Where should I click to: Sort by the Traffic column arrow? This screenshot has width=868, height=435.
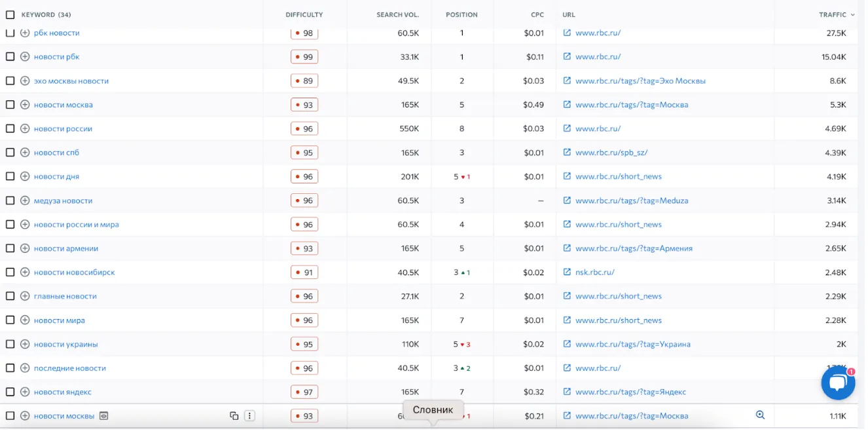[852, 14]
